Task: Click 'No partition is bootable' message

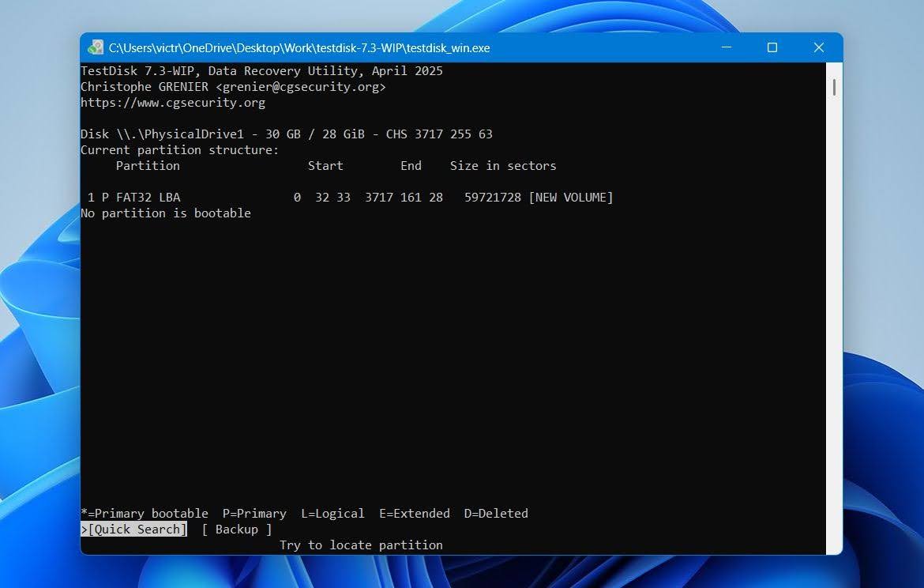Action: [x=166, y=213]
